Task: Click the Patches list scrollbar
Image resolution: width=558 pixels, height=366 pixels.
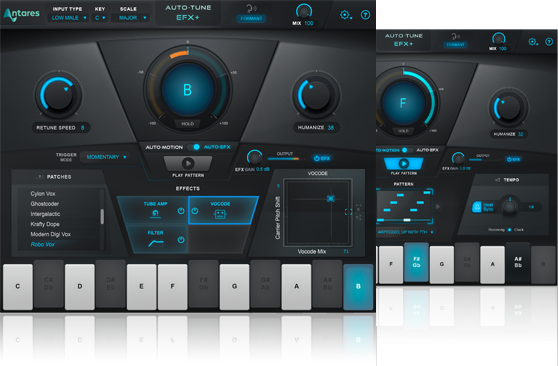Action: point(102,216)
